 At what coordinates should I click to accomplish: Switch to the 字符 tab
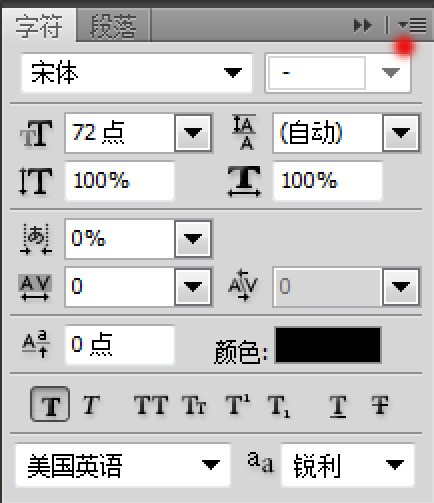(39, 26)
